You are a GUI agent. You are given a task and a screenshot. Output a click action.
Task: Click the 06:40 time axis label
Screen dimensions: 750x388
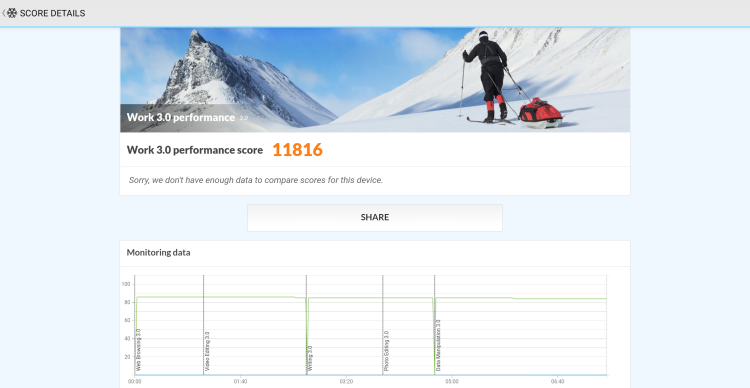point(557,382)
